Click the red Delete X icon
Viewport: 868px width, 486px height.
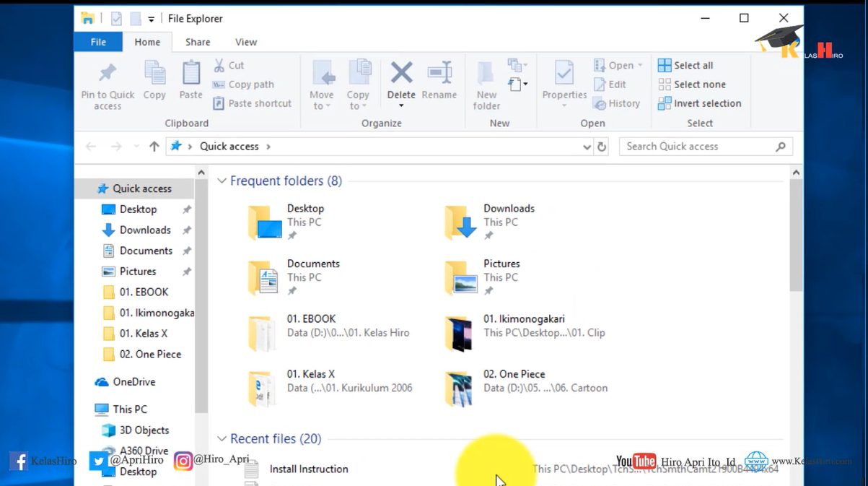(401, 72)
